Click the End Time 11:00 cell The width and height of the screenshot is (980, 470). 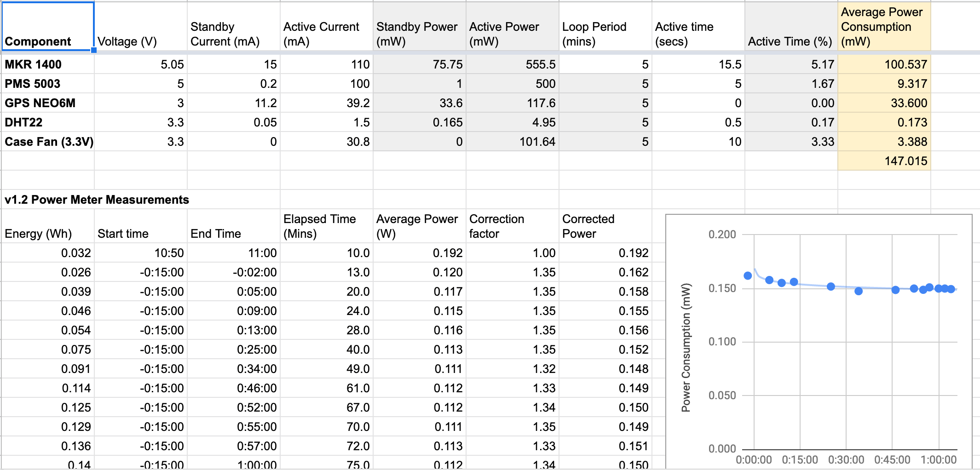click(x=234, y=253)
